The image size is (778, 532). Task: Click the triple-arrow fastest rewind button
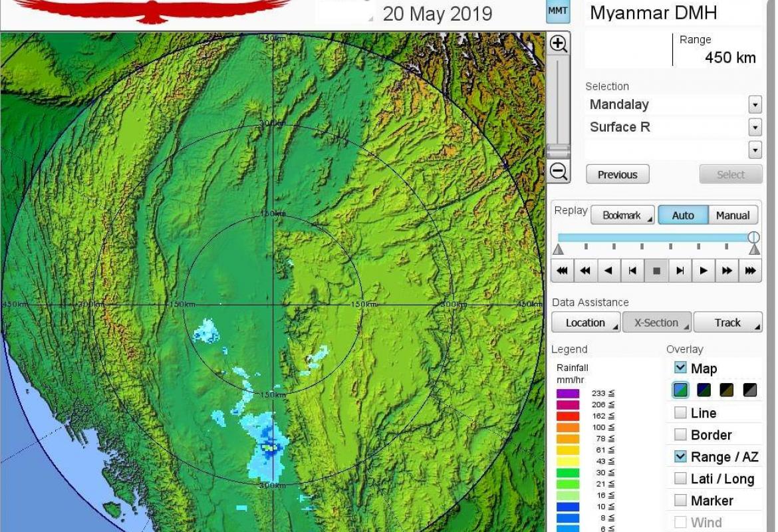(x=562, y=271)
